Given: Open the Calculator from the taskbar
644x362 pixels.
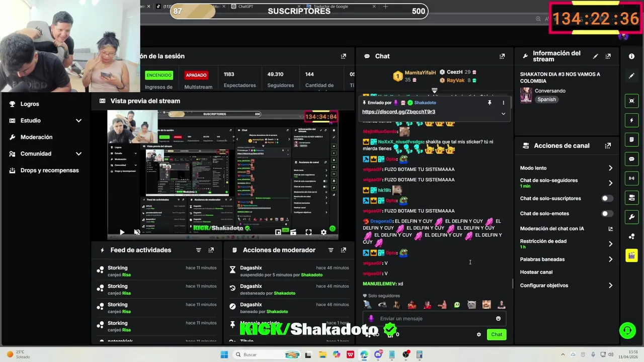Looking at the screenshot, I should [x=419, y=354].
